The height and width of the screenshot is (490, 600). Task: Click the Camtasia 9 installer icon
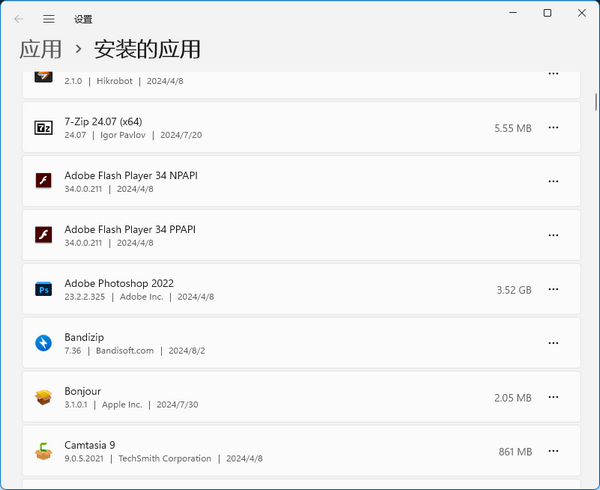click(44, 451)
